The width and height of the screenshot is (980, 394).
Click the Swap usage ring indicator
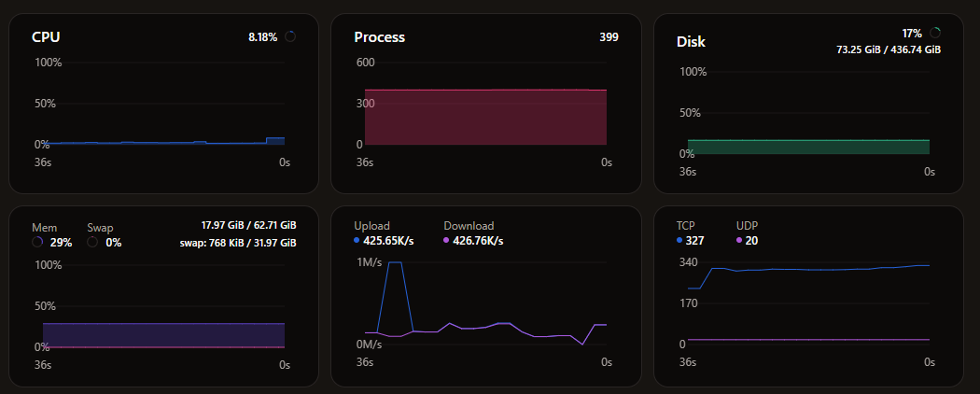click(x=92, y=242)
